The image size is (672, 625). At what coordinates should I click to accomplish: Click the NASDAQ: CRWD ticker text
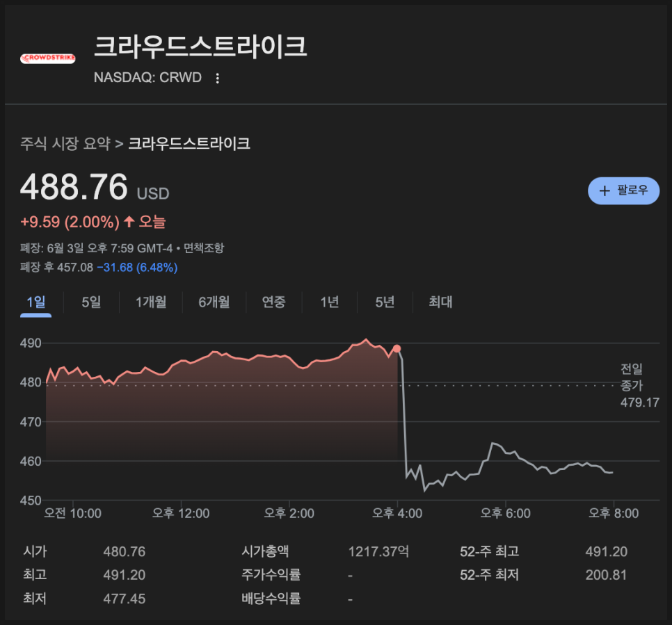coord(148,78)
